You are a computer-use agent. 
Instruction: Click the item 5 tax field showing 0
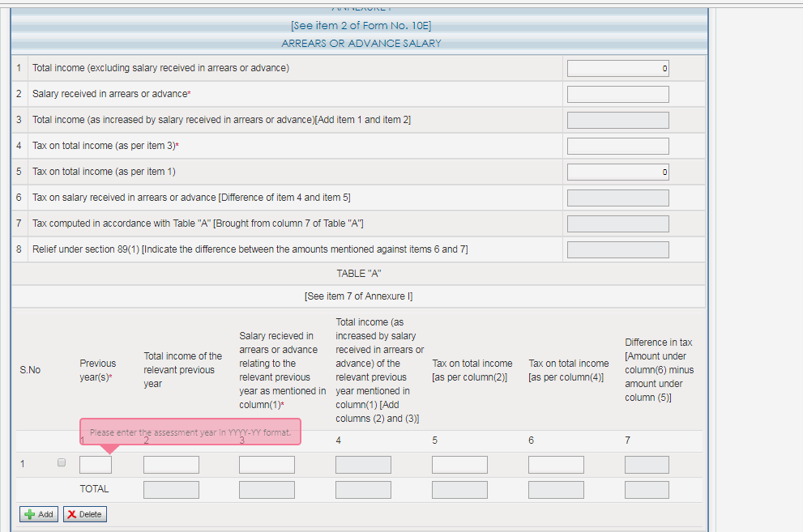tap(617, 172)
